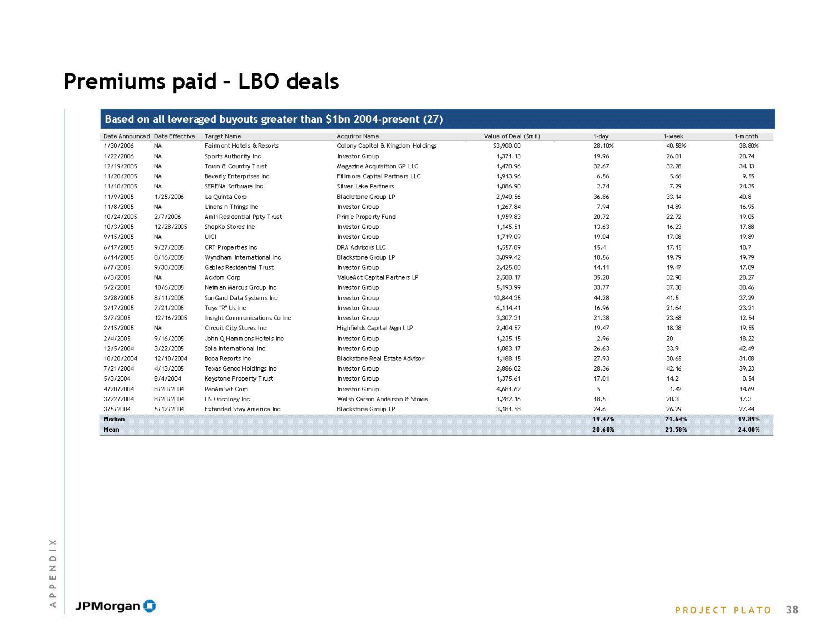The height and width of the screenshot is (644, 834).
Task: Select 'Insight Communications Co Inc' target
Action: (x=248, y=318)
